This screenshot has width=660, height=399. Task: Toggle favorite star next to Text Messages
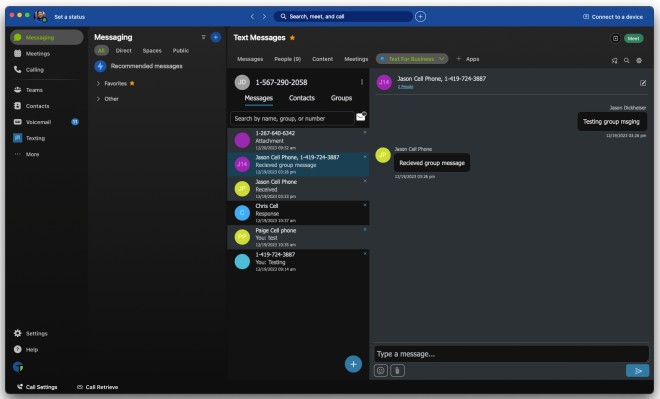293,37
